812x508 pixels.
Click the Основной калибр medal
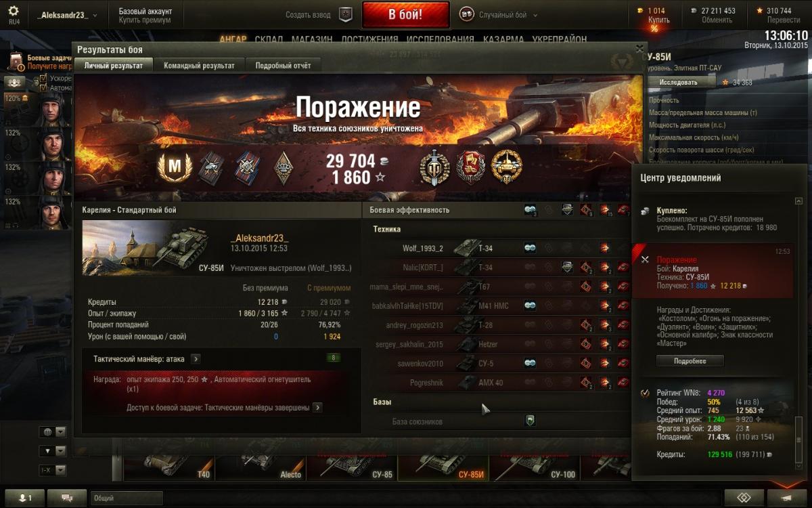pyautogui.click(x=505, y=167)
